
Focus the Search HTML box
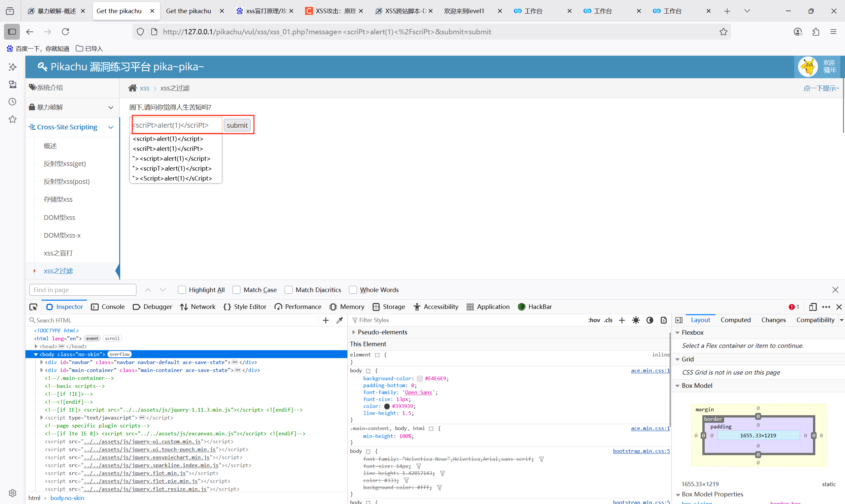(x=173, y=320)
